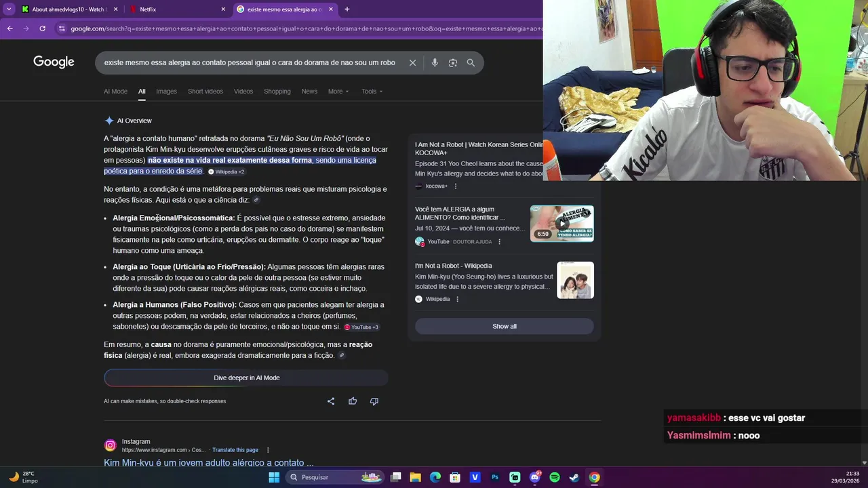Open the News results tab

(309, 91)
